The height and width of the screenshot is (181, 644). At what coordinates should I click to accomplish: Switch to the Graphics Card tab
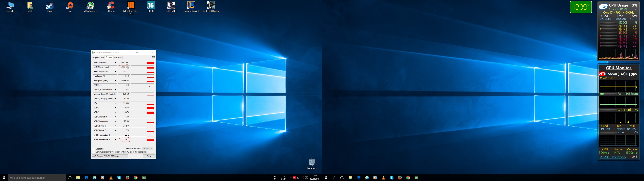click(98, 57)
